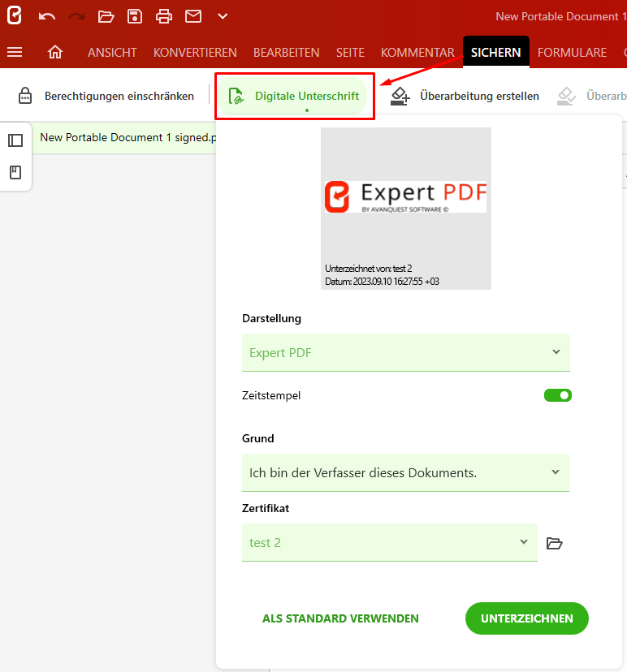
Task: Open the Darstellung dropdown showing Expert PDF
Action: 406,352
